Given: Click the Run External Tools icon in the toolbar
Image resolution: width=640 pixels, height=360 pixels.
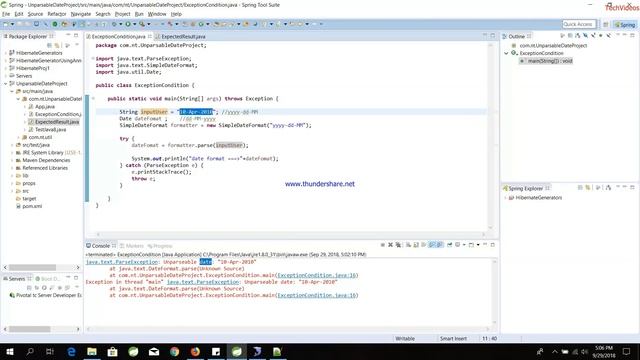Looking at the screenshot, I should click(x=142, y=24).
